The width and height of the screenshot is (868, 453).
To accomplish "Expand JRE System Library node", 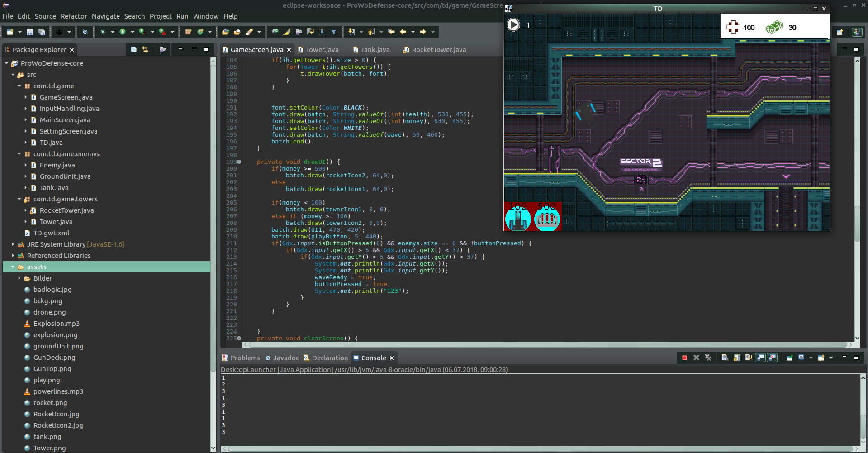I will point(13,244).
